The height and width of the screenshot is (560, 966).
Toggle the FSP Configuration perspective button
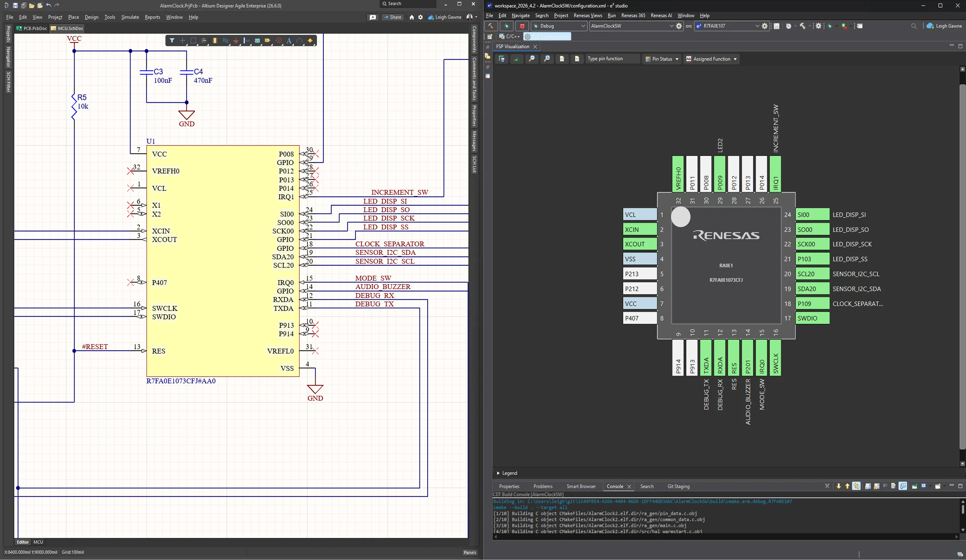pyautogui.click(x=547, y=37)
